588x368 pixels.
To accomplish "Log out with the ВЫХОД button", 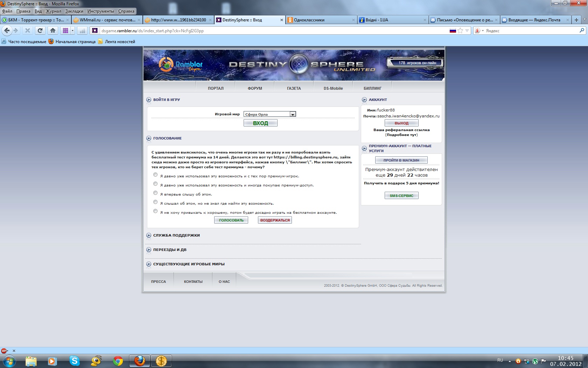I will tap(401, 123).
